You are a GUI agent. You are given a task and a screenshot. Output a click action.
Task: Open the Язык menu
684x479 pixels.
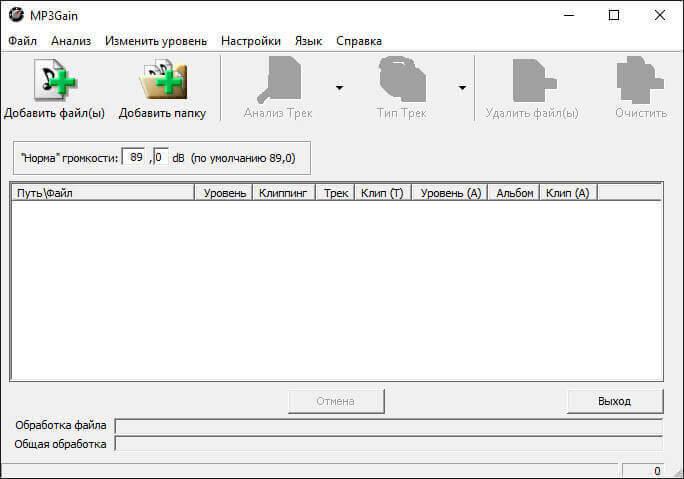pos(308,41)
